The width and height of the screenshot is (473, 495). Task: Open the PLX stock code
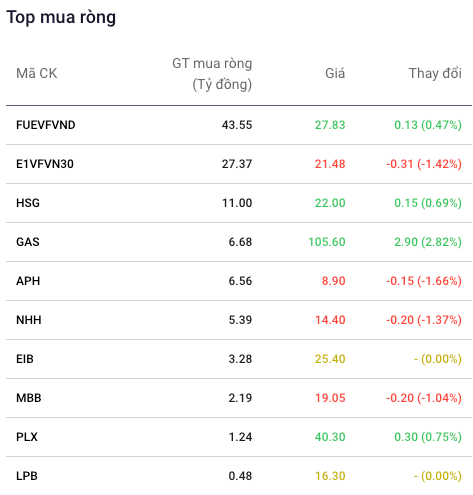(x=27, y=437)
